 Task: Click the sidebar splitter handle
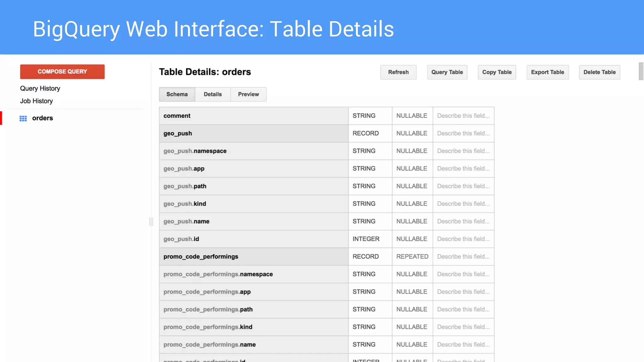(151, 222)
